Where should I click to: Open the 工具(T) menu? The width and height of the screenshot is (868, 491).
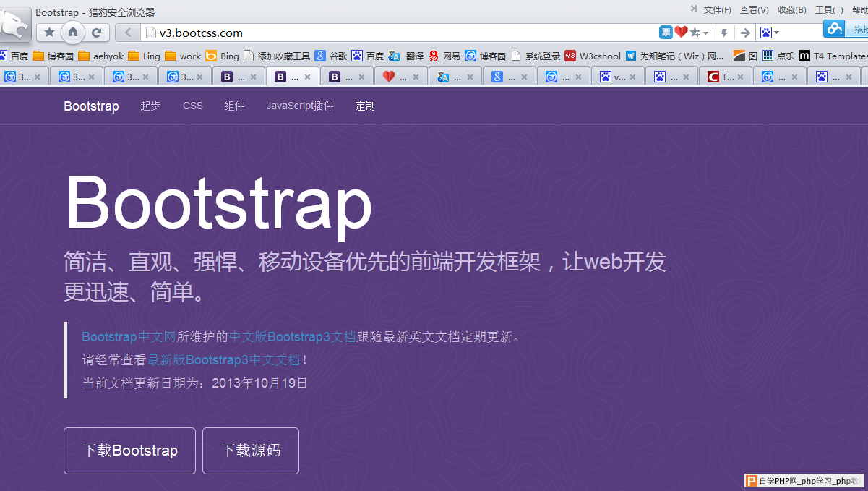pos(829,9)
